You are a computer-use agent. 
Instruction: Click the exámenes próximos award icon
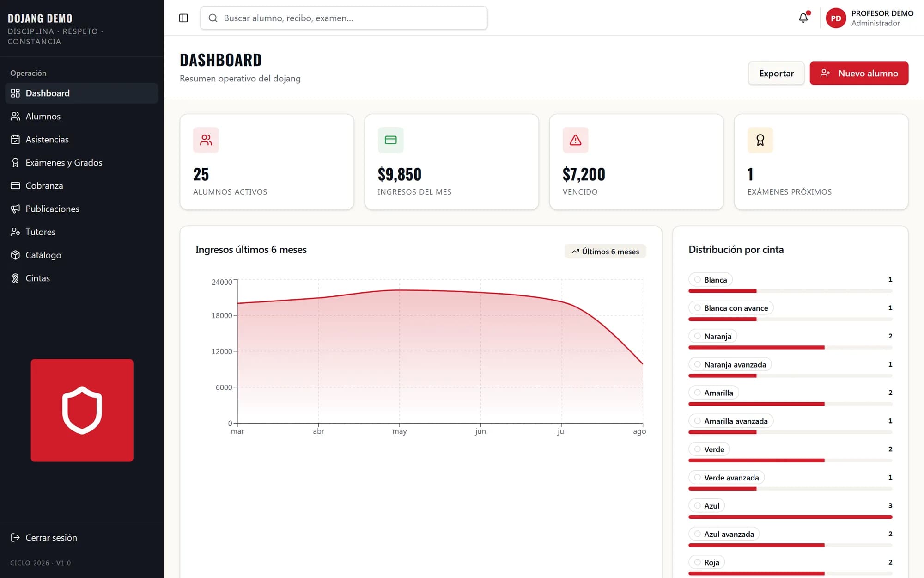click(x=760, y=140)
